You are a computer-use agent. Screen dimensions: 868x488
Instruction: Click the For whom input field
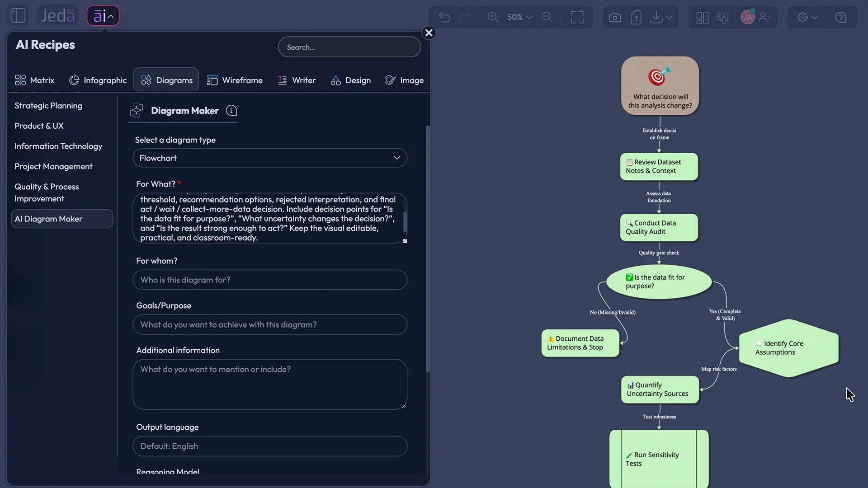(270, 280)
